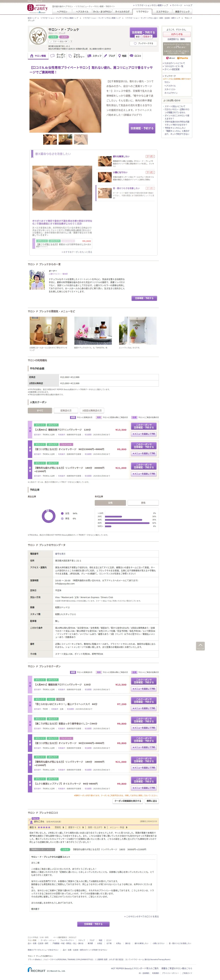Open スマート支払いについて FAQ link
Viewport: 220px width, 980px height.
point(175,106)
